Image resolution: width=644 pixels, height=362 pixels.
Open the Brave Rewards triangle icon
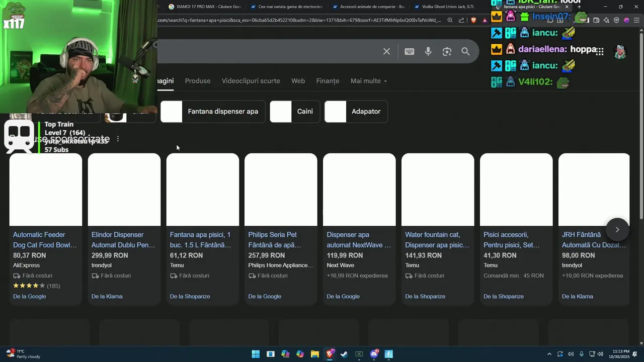485,20
